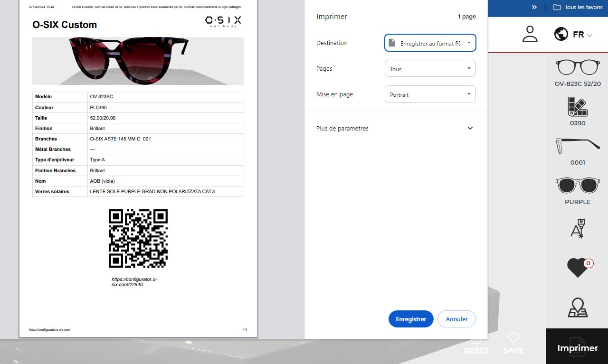The width and height of the screenshot is (608, 364).
Task: Open the Mise en page Portrait dropdown
Action: coord(430,94)
